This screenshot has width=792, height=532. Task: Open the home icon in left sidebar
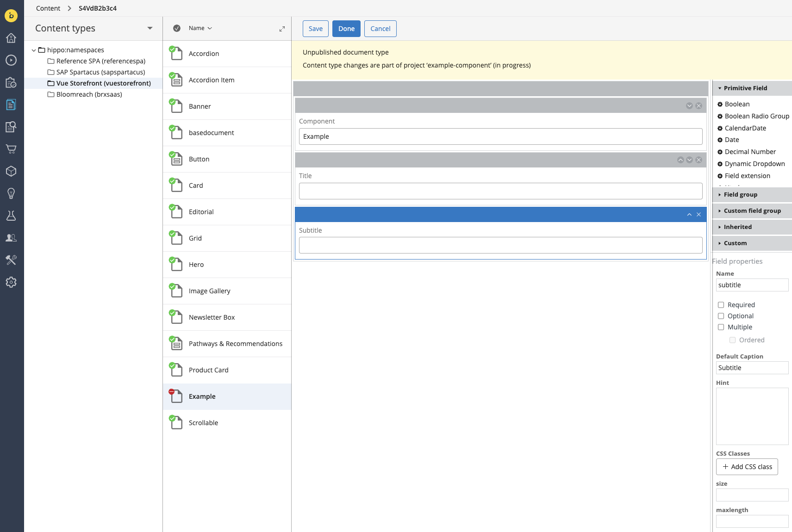(11, 38)
